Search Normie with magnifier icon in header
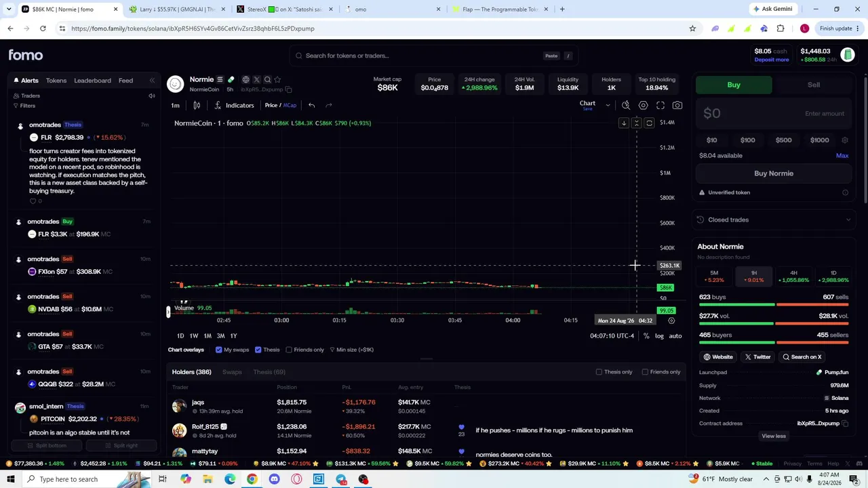 pyautogui.click(x=267, y=80)
